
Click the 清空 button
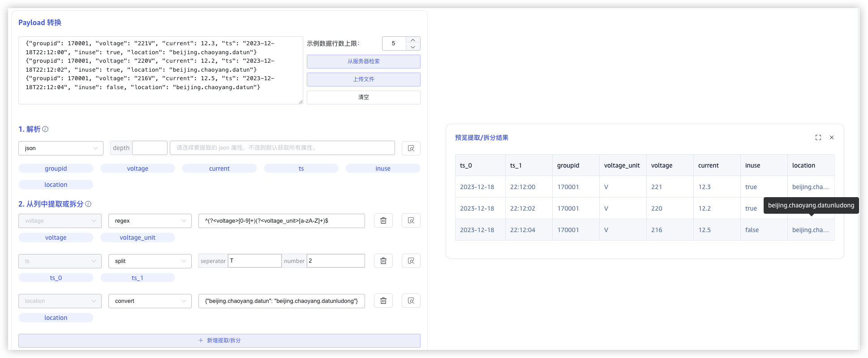coord(363,97)
